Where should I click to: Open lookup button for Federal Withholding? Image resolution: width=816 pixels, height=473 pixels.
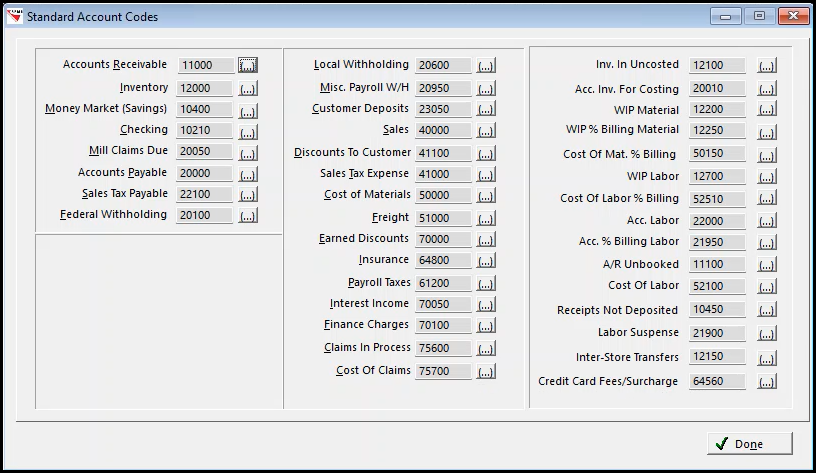point(248,215)
